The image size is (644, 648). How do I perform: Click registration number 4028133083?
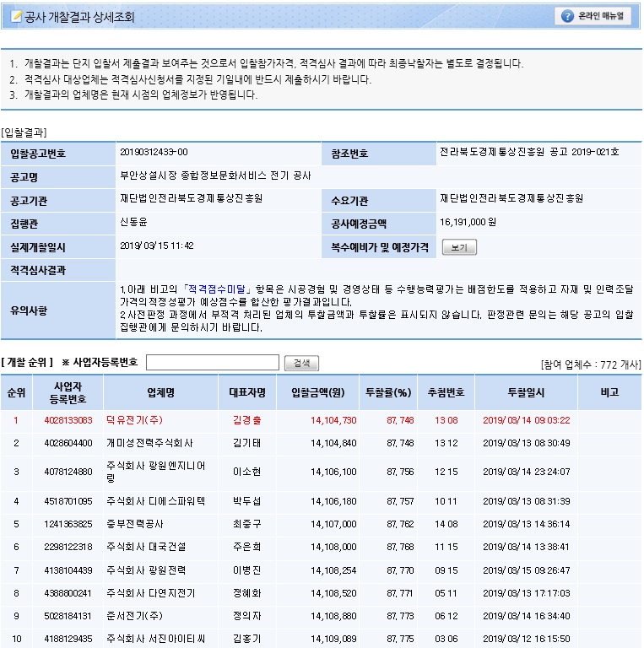click(68, 419)
